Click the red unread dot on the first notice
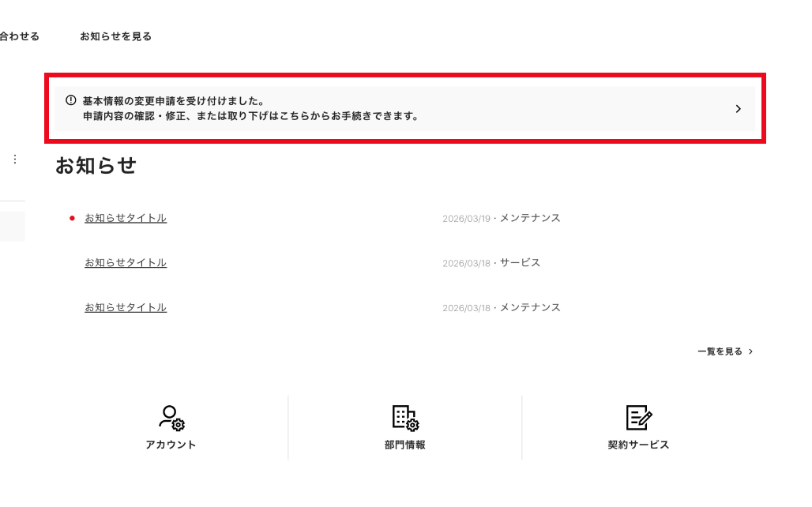This screenshot has width=812, height=507. (72, 218)
